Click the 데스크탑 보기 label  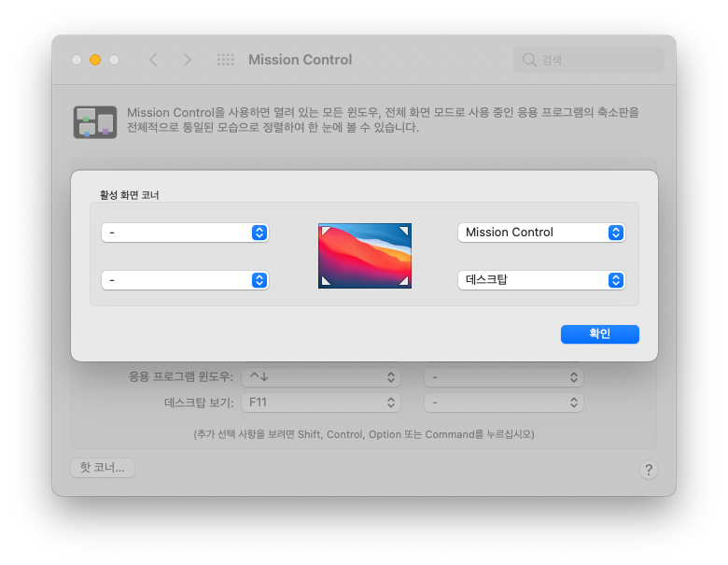[x=199, y=403]
